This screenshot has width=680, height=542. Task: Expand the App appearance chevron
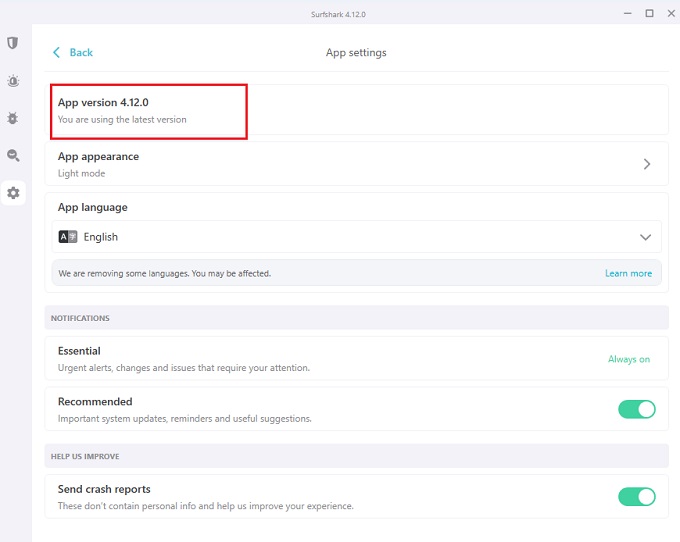(647, 164)
